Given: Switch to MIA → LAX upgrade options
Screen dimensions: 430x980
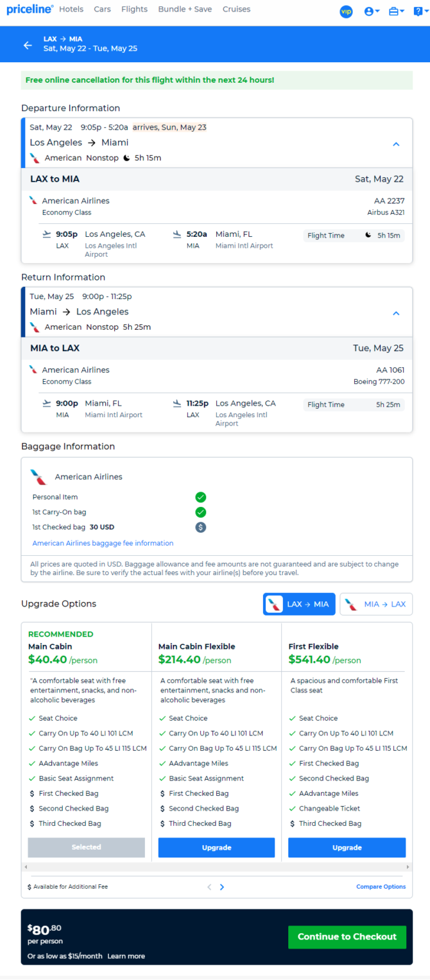Looking at the screenshot, I should coord(376,604).
